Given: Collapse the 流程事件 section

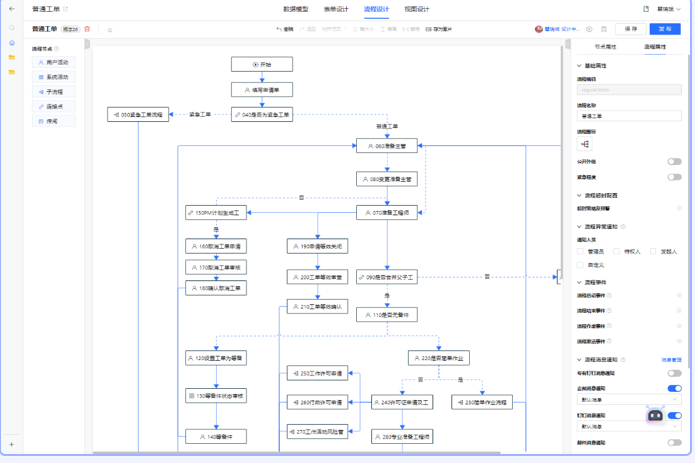Looking at the screenshot, I should click(x=579, y=282).
